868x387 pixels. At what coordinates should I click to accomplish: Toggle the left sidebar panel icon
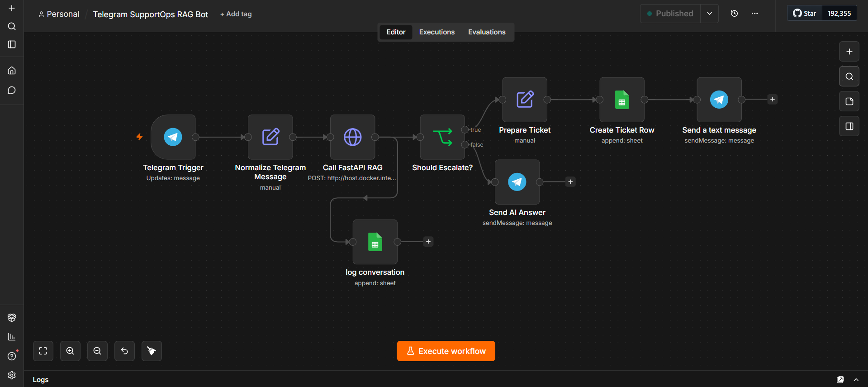point(12,44)
